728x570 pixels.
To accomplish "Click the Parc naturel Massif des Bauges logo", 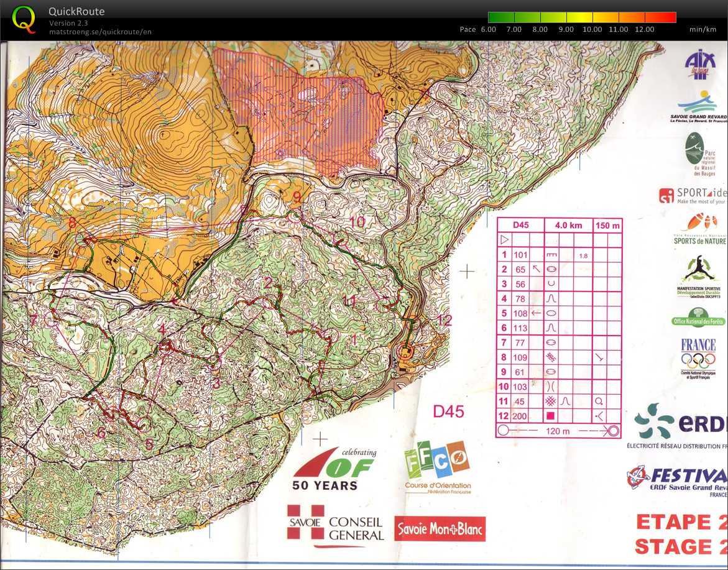I will (x=700, y=154).
